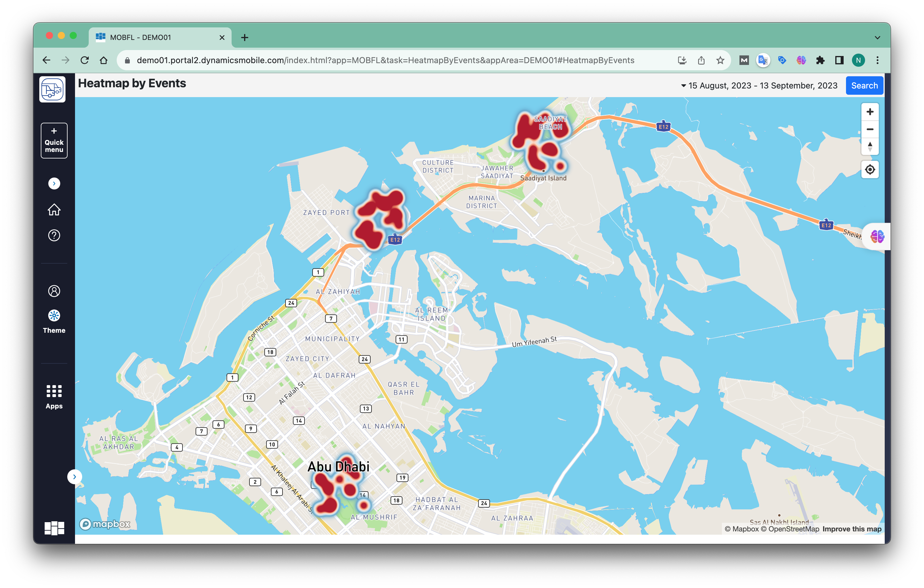Click the Heatmap by Events heading
This screenshot has width=924, height=588.
coord(132,83)
